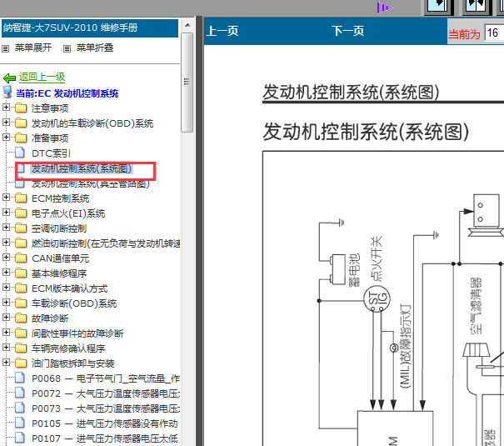The height and width of the screenshot is (446, 504).
Task: Expand the ECM版本确认方式 node
Action: point(6,287)
